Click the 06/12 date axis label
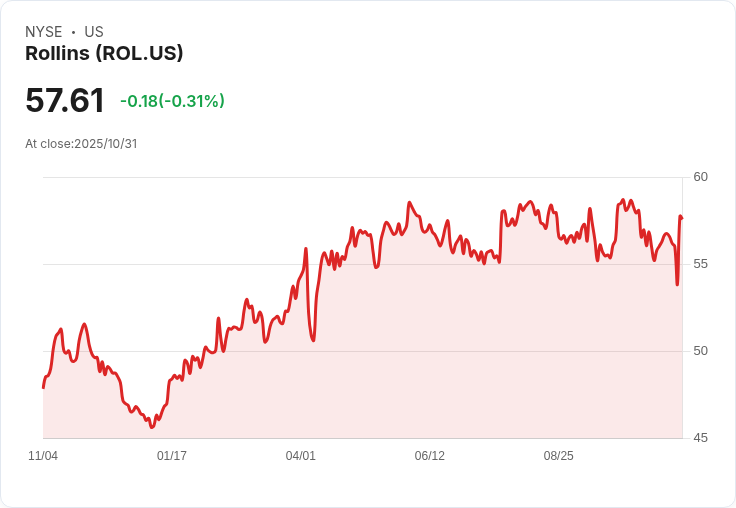Viewport: 736px width, 508px height. click(430, 456)
